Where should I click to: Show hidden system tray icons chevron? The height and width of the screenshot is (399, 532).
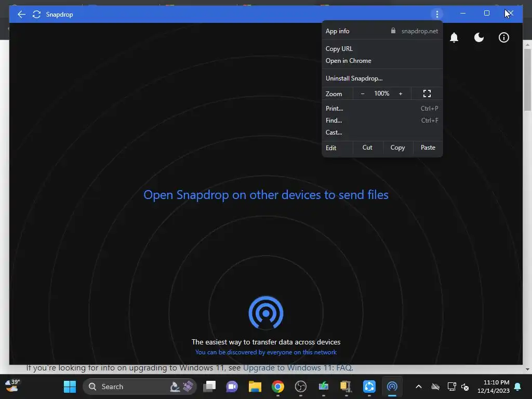[x=419, y=387]
